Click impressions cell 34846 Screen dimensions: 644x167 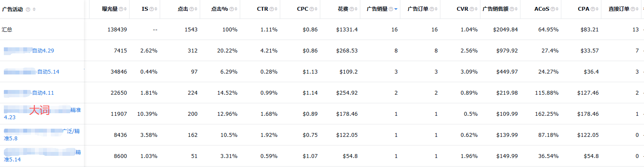click(119, 71)
